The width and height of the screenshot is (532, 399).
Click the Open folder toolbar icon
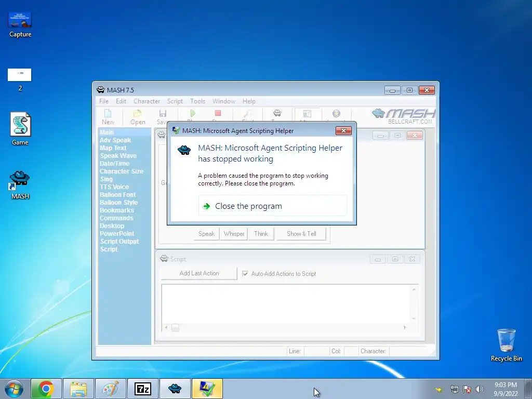(137, 117)
